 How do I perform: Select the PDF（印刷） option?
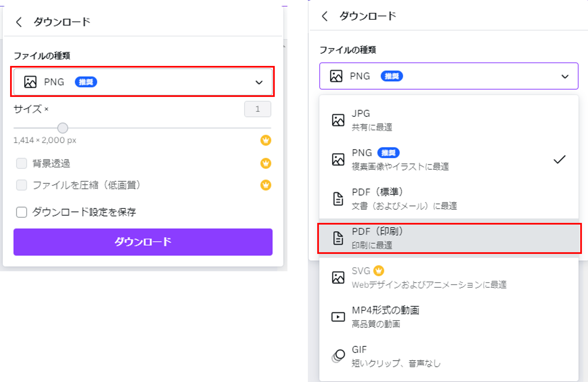click(x=449, y=238)
